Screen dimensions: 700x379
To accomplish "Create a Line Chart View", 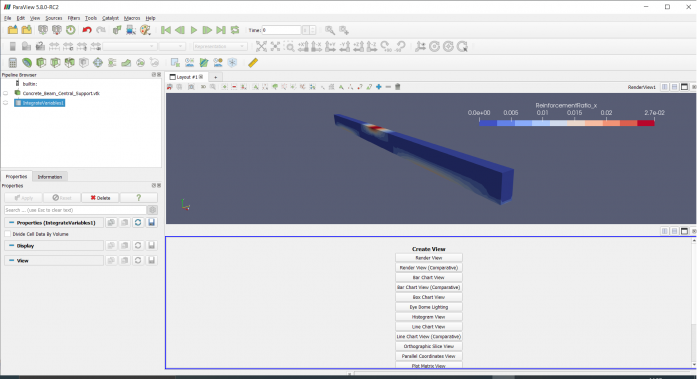I will tap(429, 326).
